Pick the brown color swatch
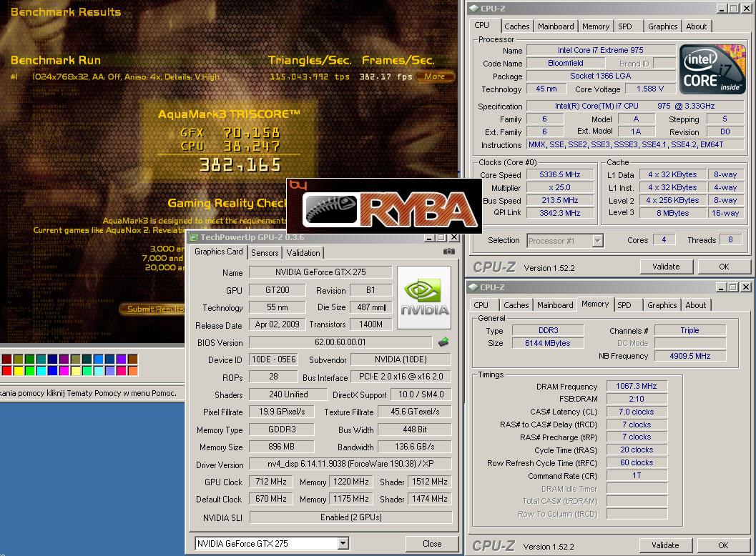Viewport: 756px width, 556px height. tap(132, 359)
